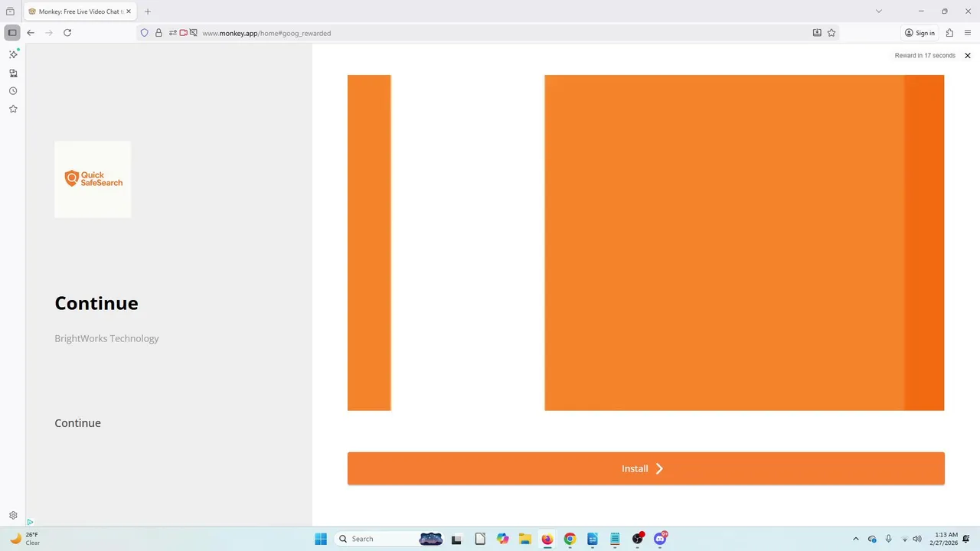Viewport: 980px width, 551px height.
Task: Click the narrow orange panel beside the banner
Action: [369, 243]
